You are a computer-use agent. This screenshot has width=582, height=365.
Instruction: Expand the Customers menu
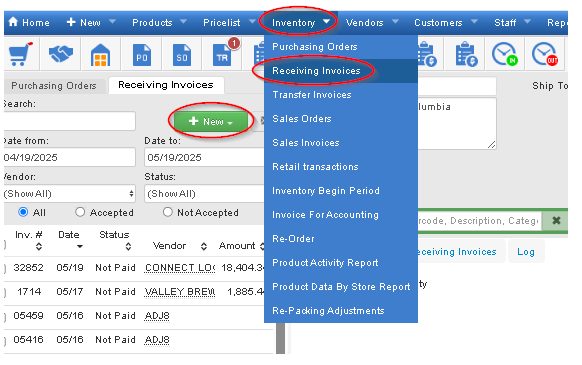pos(446,23)
